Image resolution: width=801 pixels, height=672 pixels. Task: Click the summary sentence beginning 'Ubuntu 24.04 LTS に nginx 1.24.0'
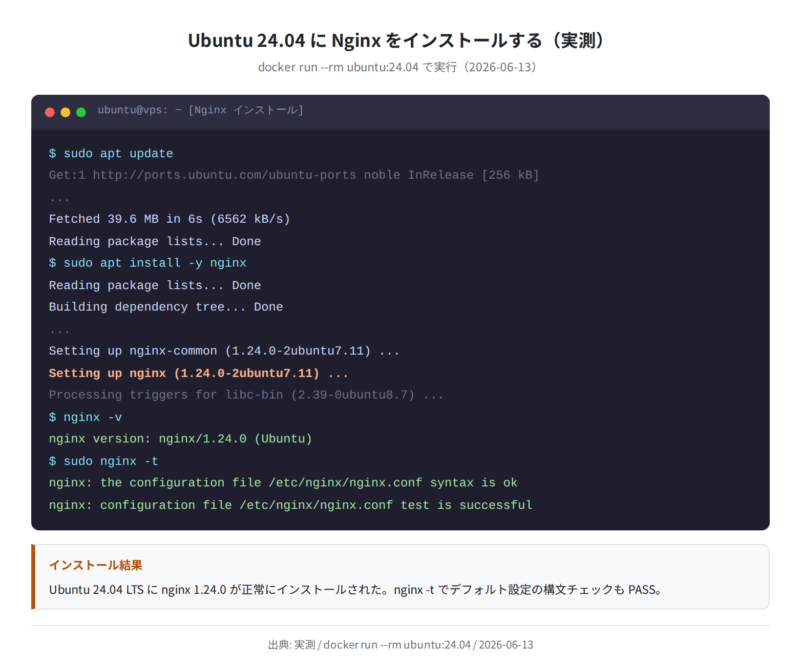tap(356, 589)
